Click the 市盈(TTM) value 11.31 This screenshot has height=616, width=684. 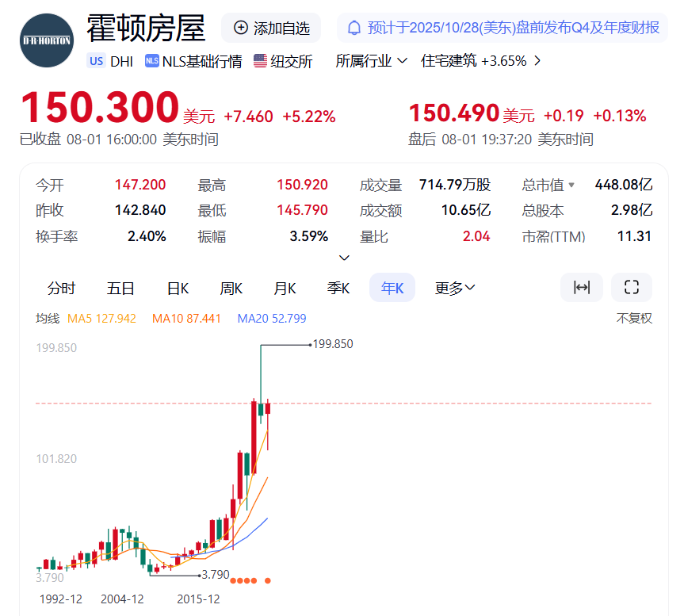(634, 236)
